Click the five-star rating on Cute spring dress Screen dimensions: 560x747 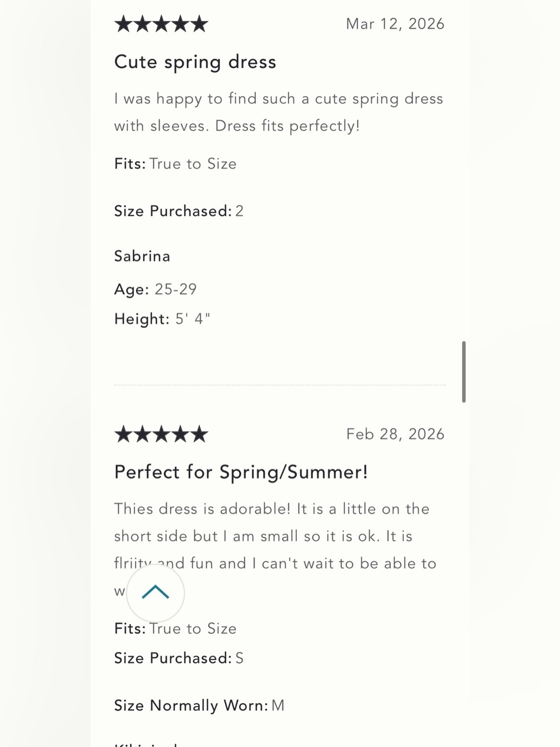coord(161,24)
